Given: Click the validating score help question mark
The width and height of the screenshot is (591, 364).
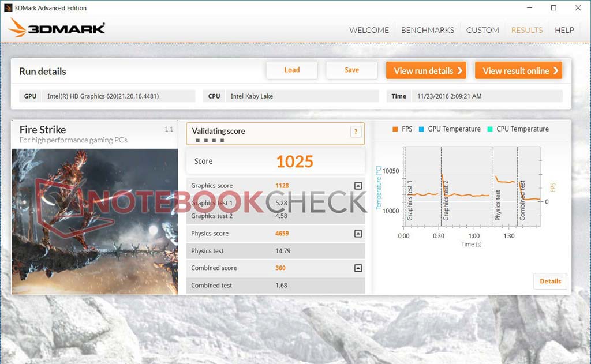Looking at the screenshot, I should (357, 132).
